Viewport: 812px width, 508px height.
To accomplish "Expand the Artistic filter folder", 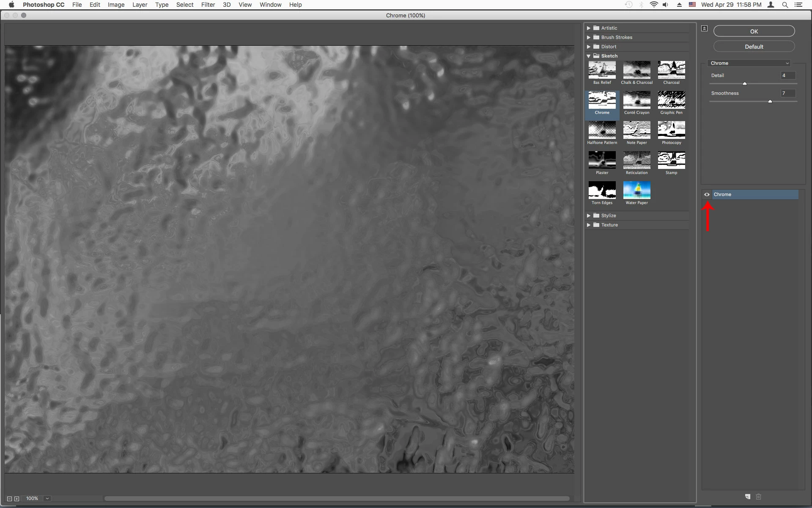I will coord(588,28).
